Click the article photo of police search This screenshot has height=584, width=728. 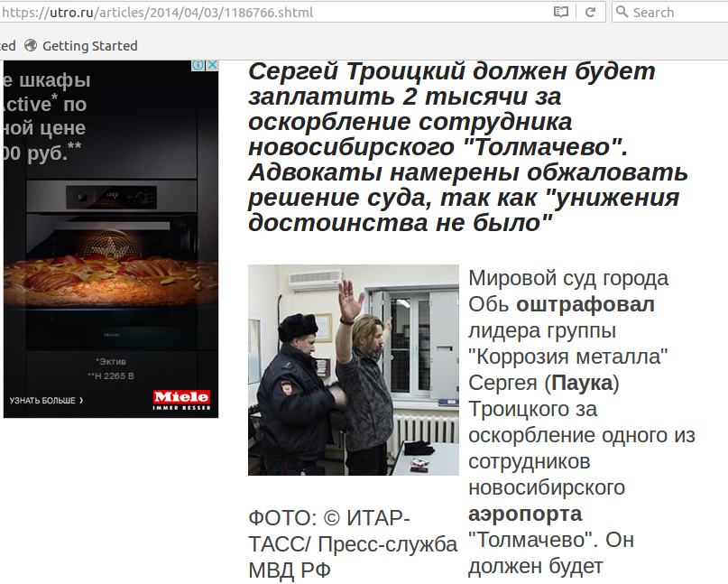click(x=353, y=369)
